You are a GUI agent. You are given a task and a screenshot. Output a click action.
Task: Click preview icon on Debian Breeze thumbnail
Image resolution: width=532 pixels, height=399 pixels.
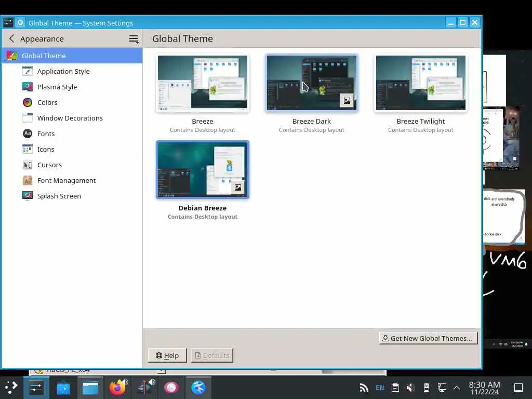point(238,187)
